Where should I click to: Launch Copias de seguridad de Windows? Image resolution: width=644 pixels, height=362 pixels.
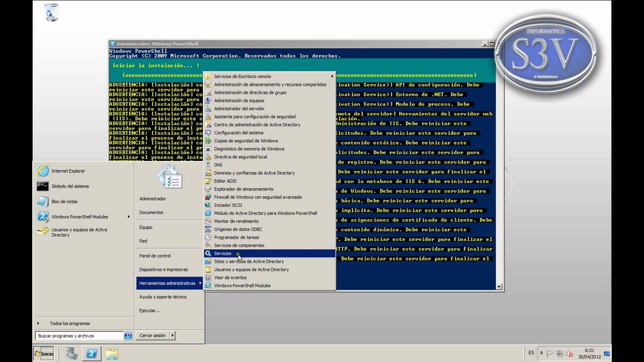(270, 141)
